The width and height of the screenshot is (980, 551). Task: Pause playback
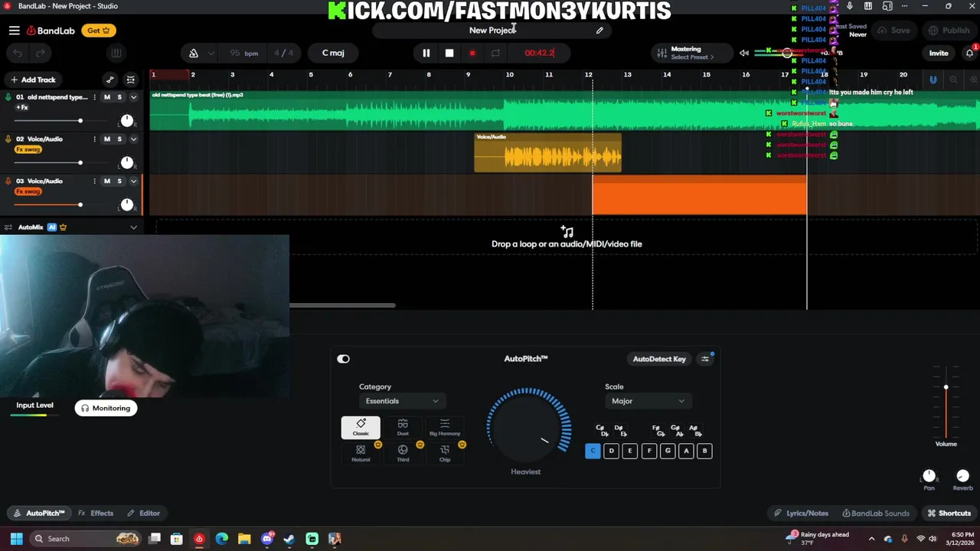tap(426, 53)
